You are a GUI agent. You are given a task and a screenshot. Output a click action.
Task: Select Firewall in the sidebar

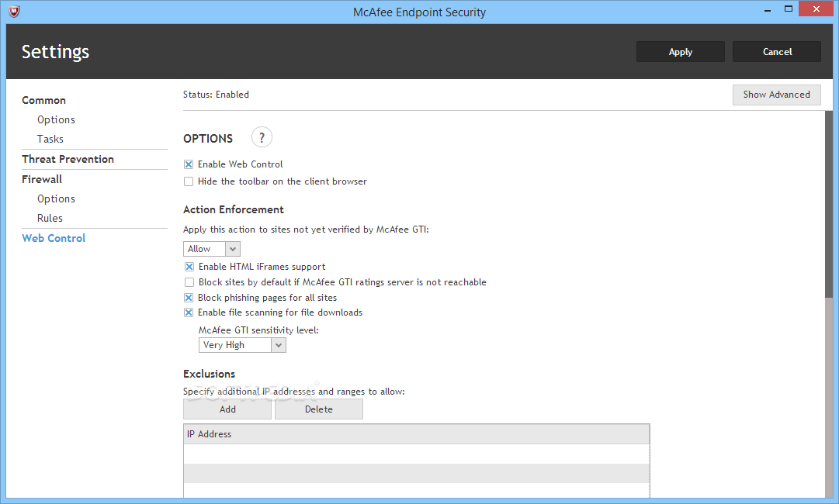pos(42,180)
